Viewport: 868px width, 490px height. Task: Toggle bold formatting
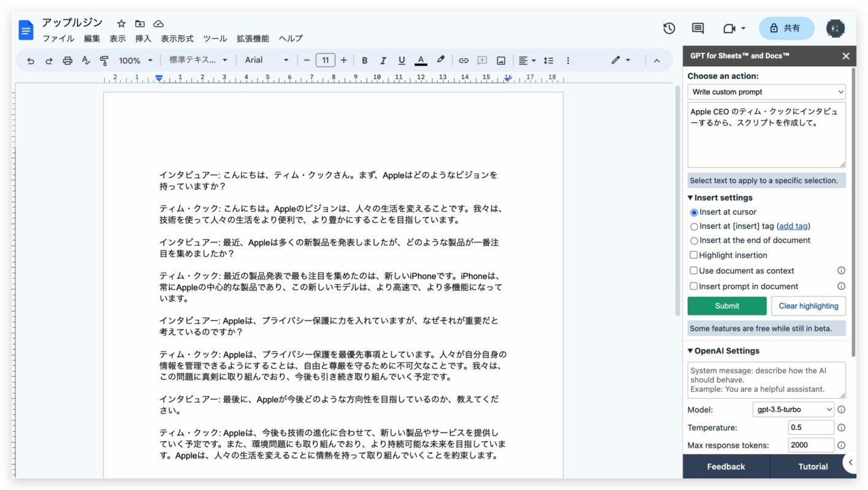(x=365, y=61)
